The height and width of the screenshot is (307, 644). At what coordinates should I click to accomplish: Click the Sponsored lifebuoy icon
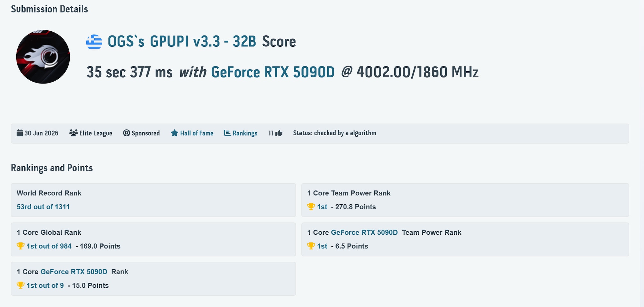(127, 133)
